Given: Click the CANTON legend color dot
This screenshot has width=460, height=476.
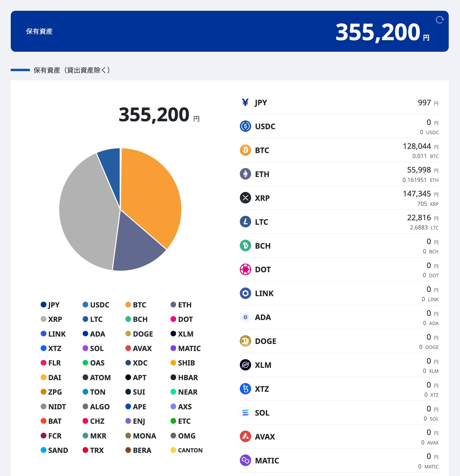Looking at the screenshot, I should point(173,450).
